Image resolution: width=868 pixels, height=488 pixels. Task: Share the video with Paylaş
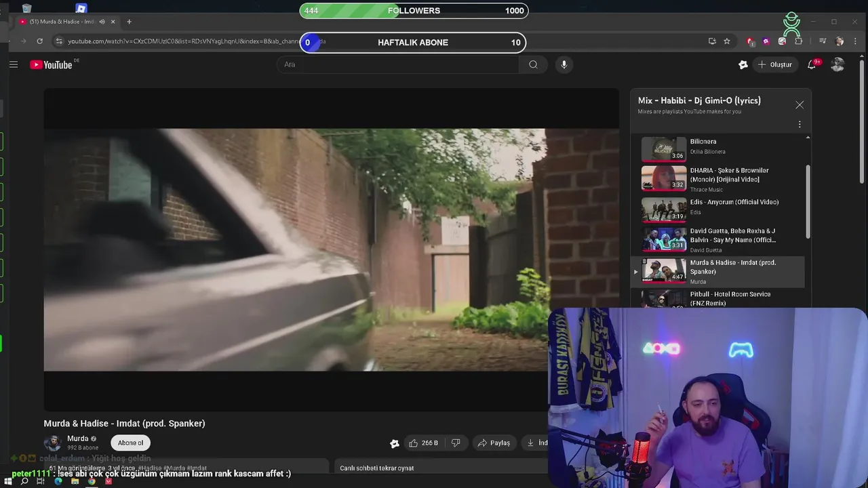pyautogui.click(x=494, y=443)
